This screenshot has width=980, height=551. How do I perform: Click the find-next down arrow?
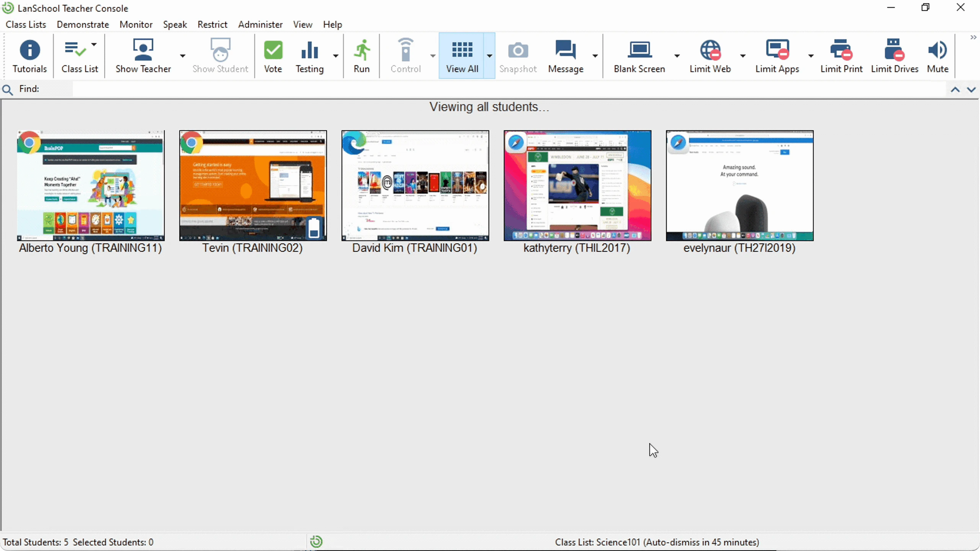pyautogui.click(x=972, y=89)
